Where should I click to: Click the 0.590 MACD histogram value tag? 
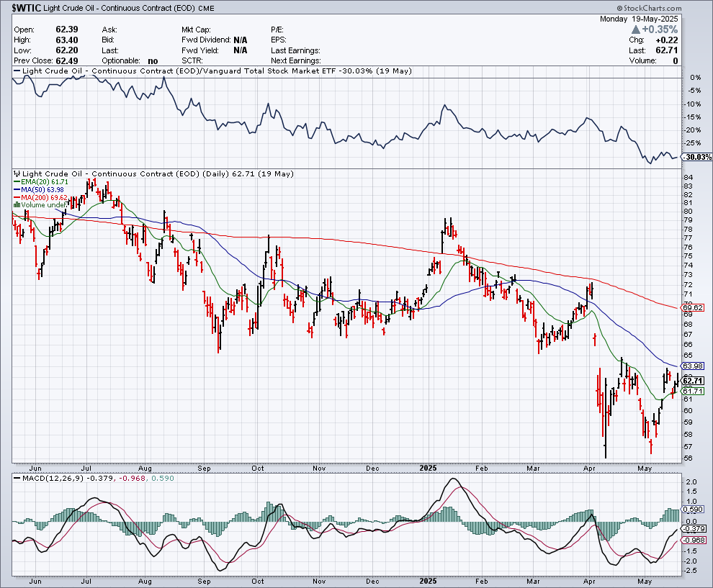(692, 510)
